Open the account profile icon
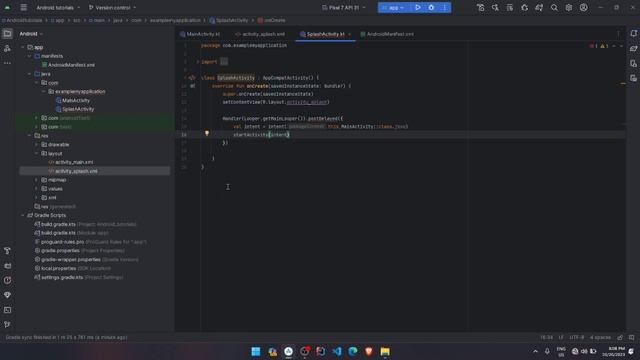The image size is (640, 360). [584, 7]
